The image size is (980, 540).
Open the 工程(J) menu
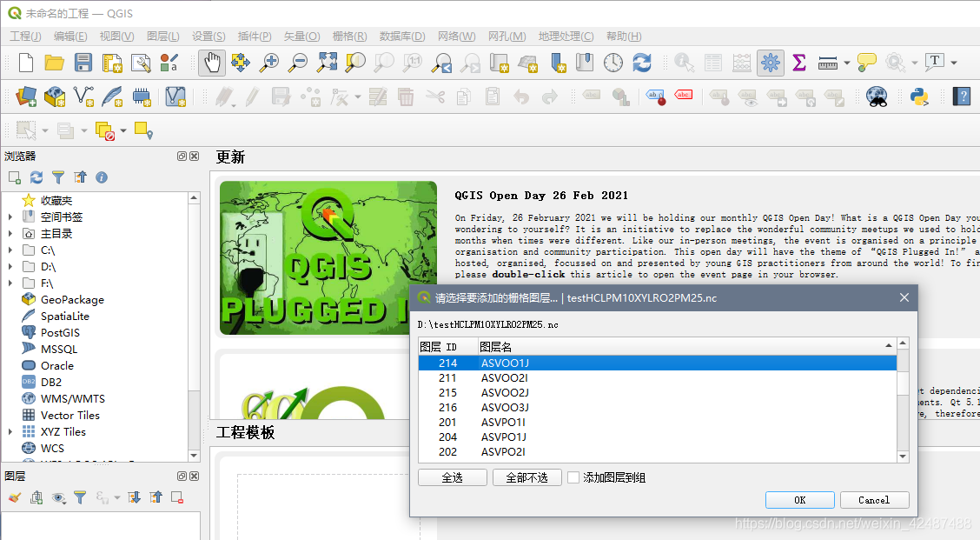pos(25,37)
